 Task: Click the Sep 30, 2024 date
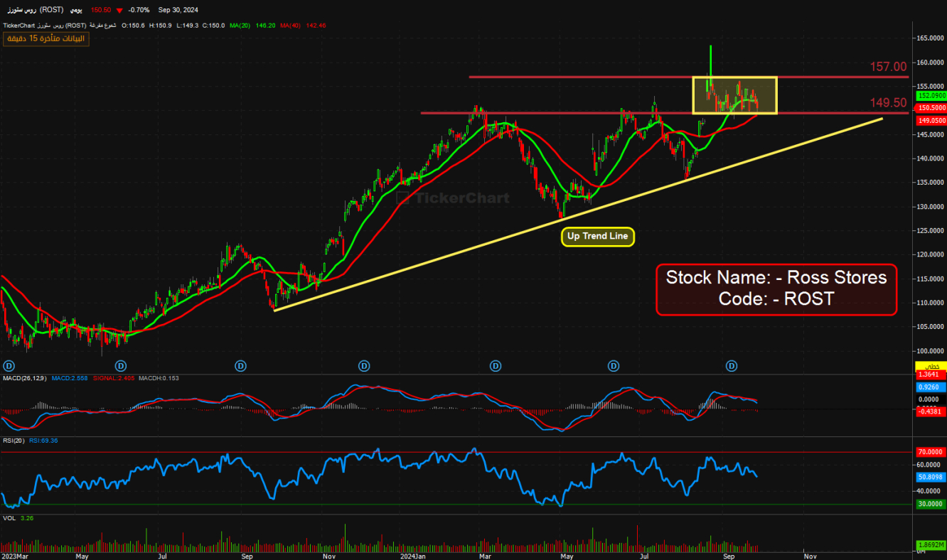click(x=180, y=10)
